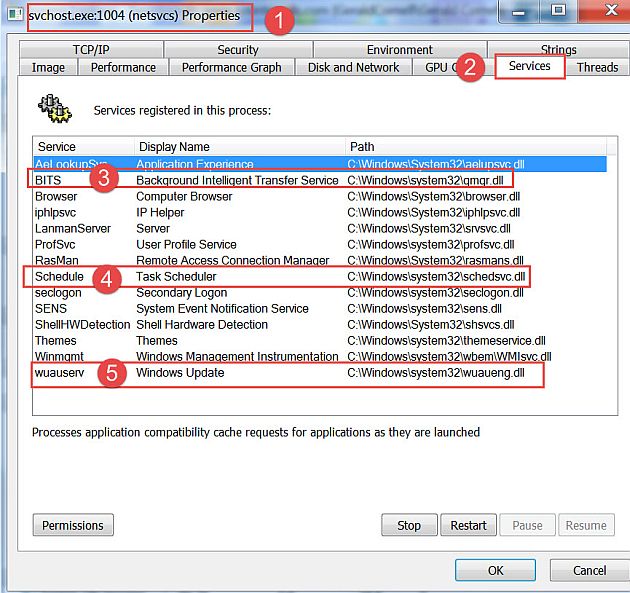630x593 pixels.
Task: Select the ShellHWDetection service row
Action: [320, 325]
